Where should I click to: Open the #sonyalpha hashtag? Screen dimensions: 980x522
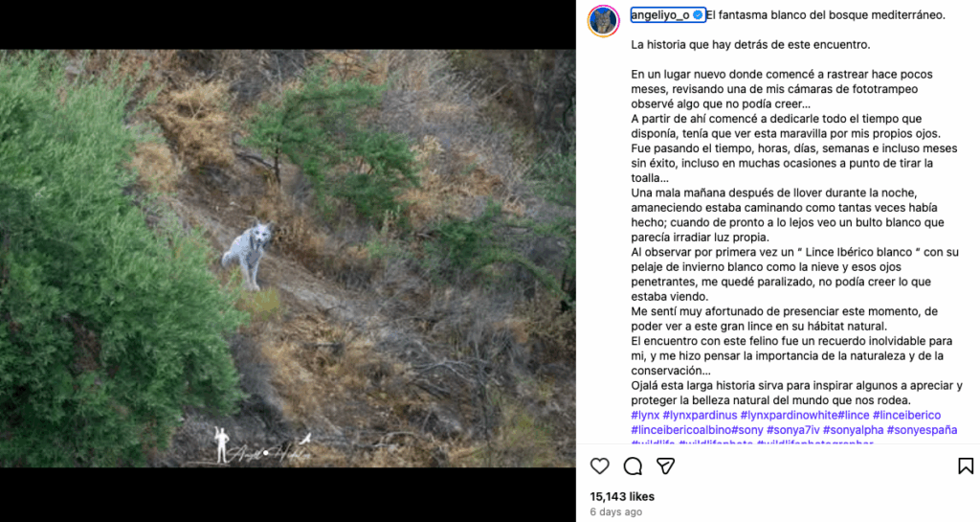tap(853, 430)
